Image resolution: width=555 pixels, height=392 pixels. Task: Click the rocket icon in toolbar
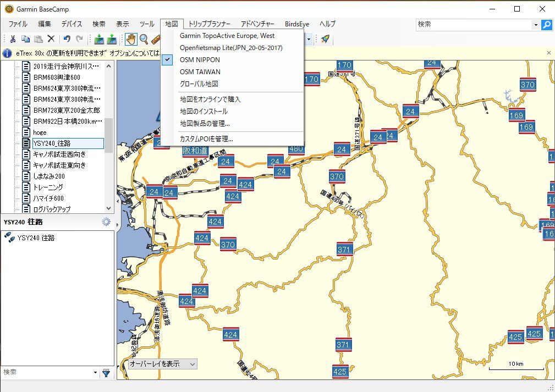coord(325,38)
